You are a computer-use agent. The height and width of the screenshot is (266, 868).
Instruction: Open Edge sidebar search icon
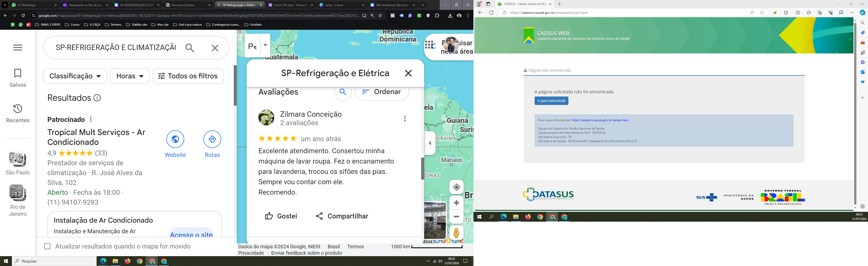click(862, 23)
